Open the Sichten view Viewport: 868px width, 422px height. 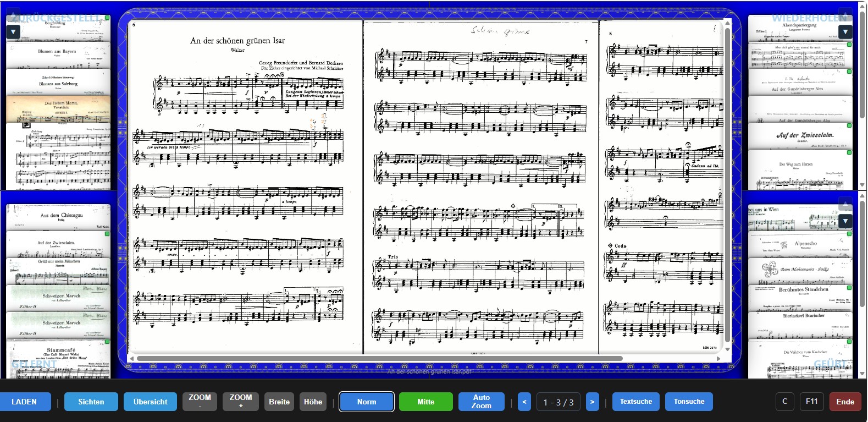coord(91,402)
